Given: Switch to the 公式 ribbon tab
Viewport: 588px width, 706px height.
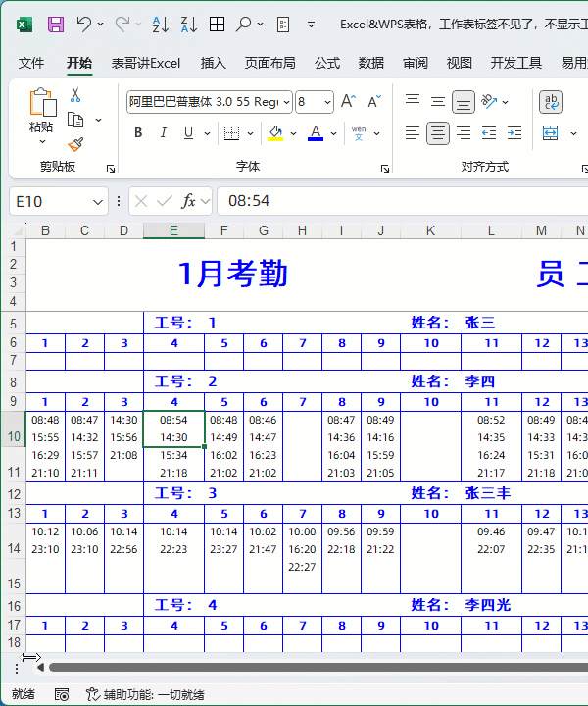Looking at the screenshot, I should point(327,63).
